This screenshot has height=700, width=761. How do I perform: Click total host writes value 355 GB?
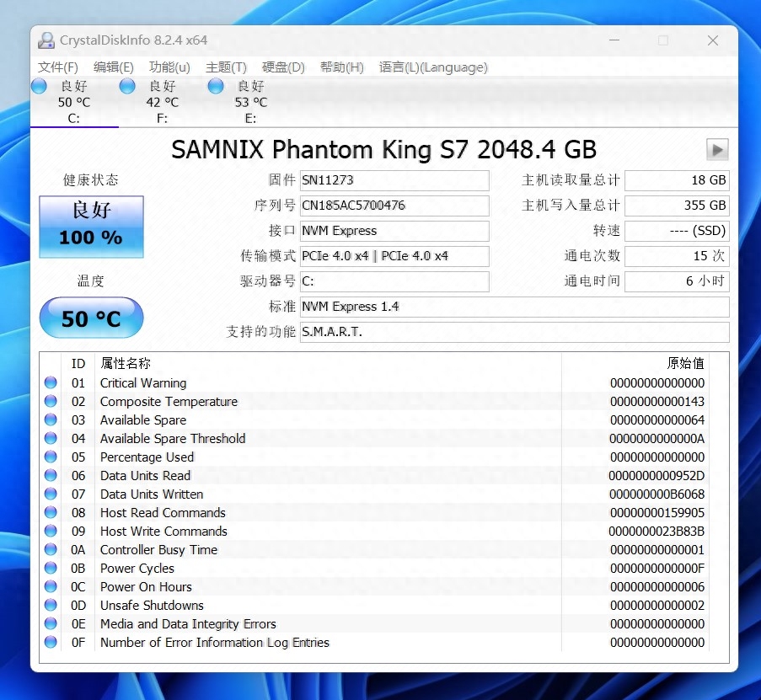[x=677, y=206]
